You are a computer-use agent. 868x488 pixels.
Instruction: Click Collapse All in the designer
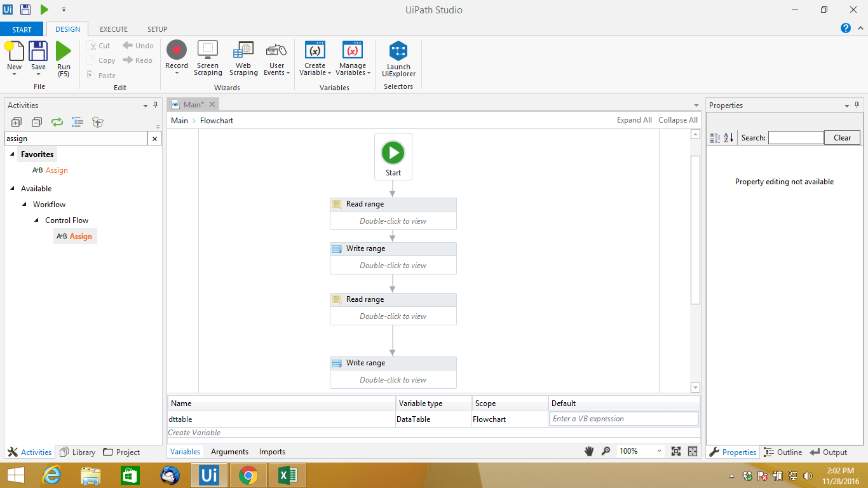click(x=678, y=120)
